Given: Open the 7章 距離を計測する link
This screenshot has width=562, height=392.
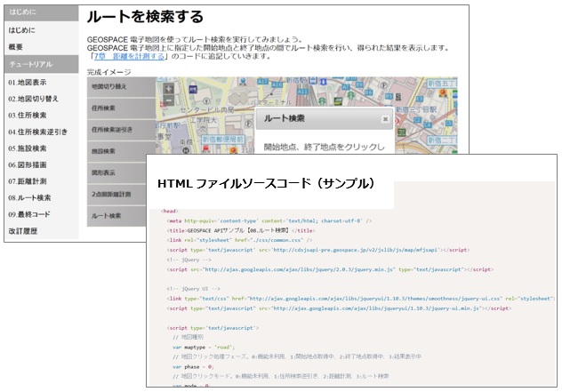Looking at the screenshot, I should (129, 56).
